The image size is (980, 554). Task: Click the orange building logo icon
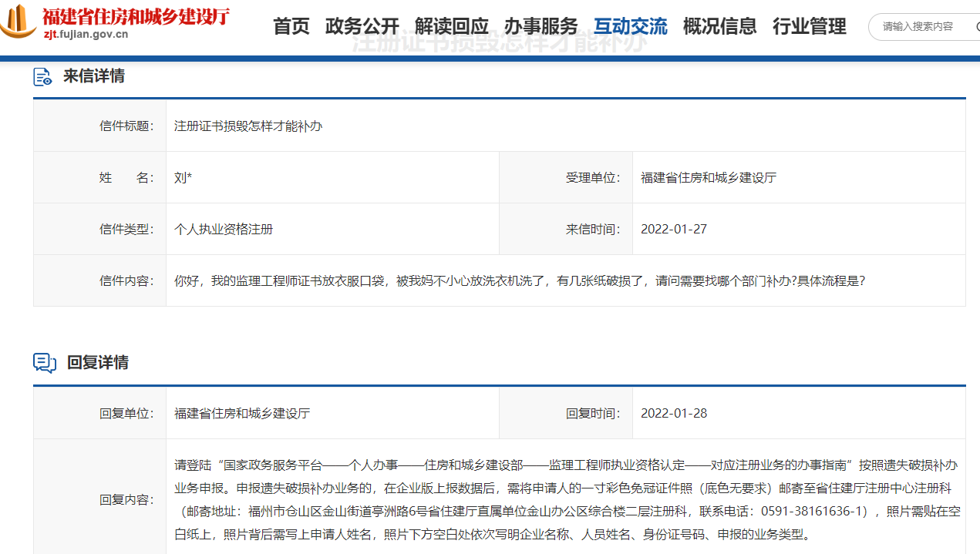[18, 21]
